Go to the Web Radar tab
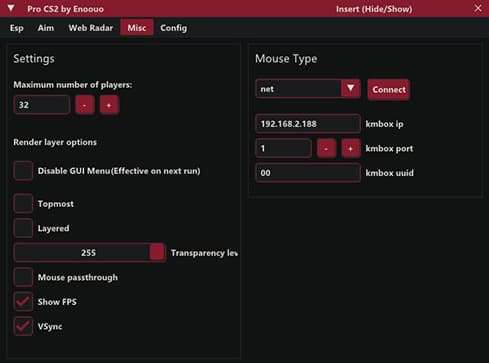The height and width of the screenshot is (363, 489). coord(91,28)
